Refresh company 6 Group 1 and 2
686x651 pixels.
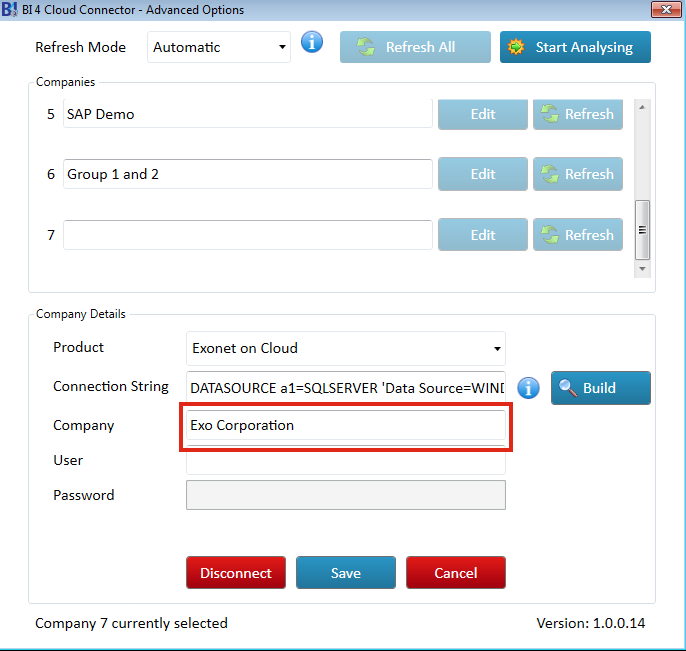[x=578, y=174]
